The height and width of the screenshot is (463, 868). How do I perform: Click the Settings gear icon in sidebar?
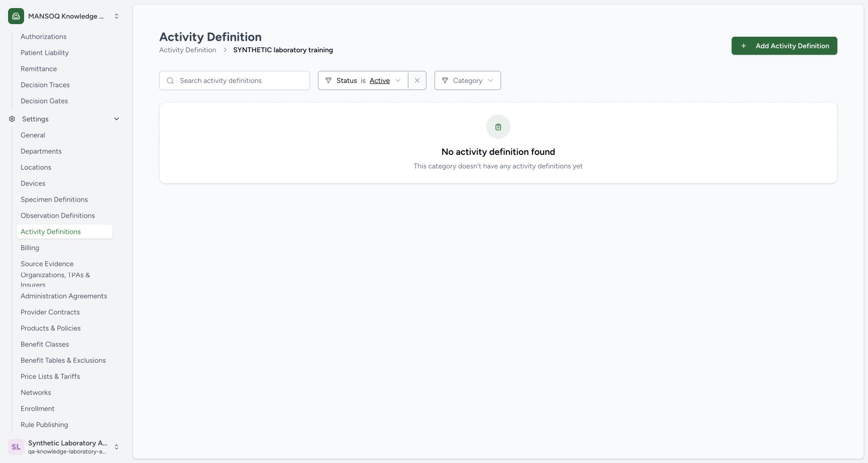coord(12,119)
